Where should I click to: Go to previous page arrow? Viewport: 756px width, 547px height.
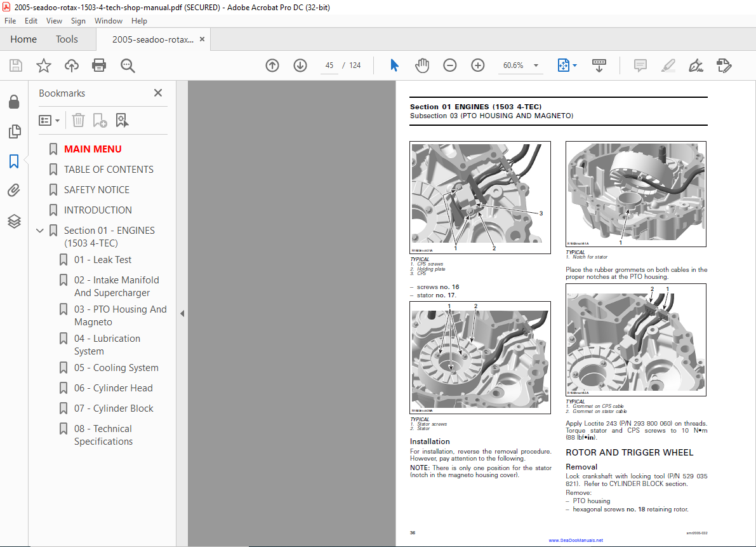[x=272, y=65]
